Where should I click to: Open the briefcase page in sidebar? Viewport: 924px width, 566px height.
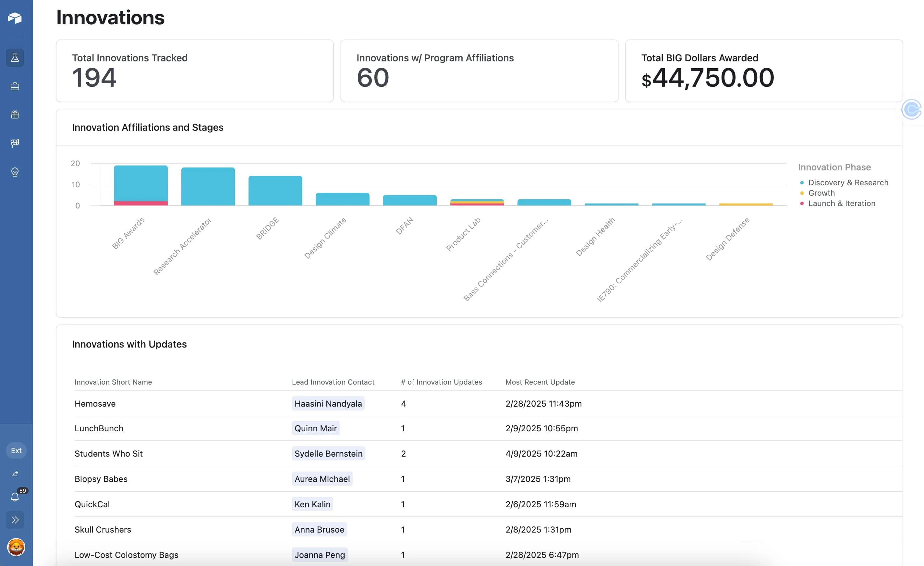[x=15, y=87]
